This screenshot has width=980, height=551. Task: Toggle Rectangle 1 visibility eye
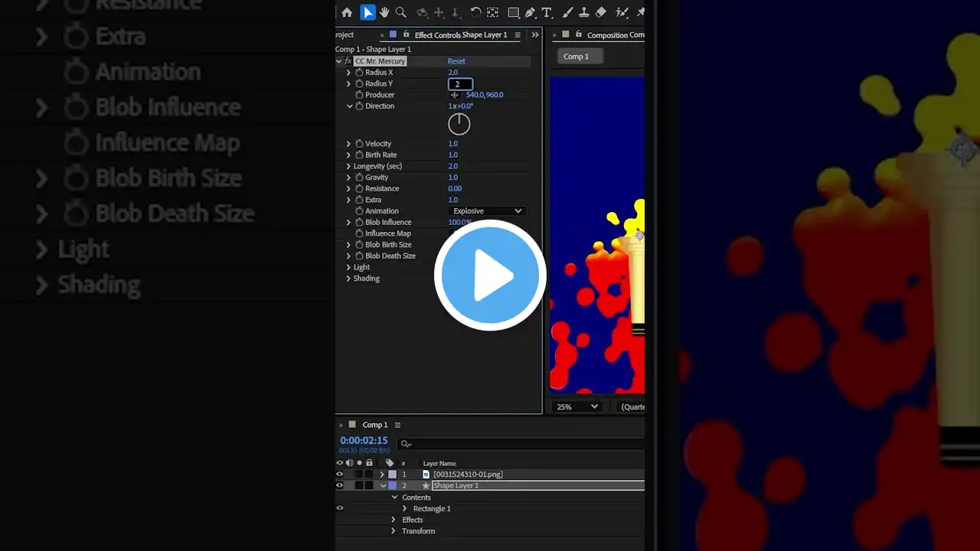(340, 508)
